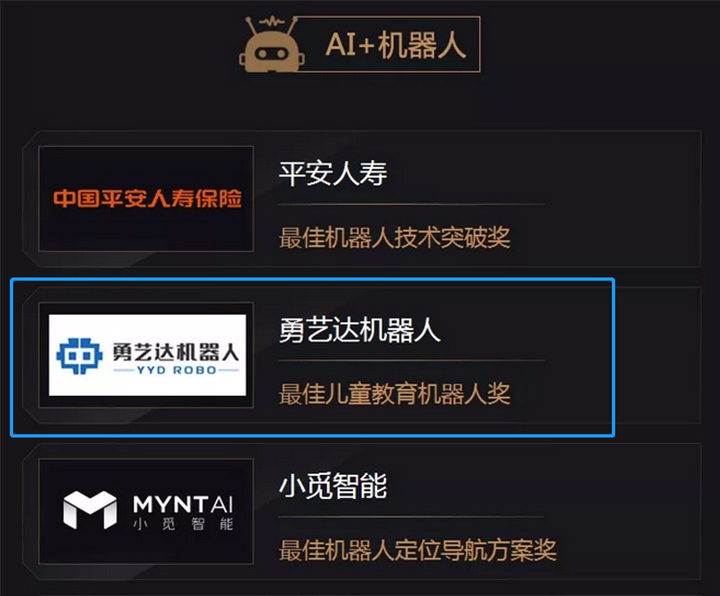
Task: Click empty area right of 勇艺达机器人 card
Action: point(657,355)
